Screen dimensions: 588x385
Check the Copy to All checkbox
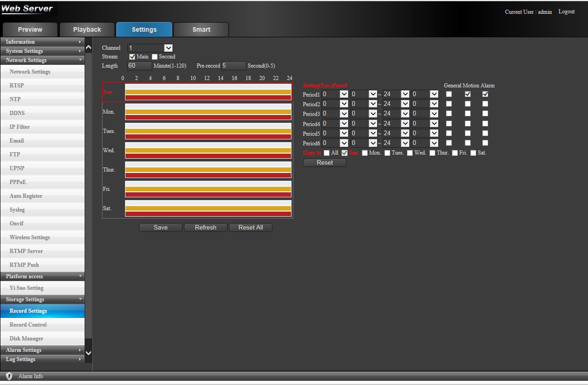coord(326,153)
